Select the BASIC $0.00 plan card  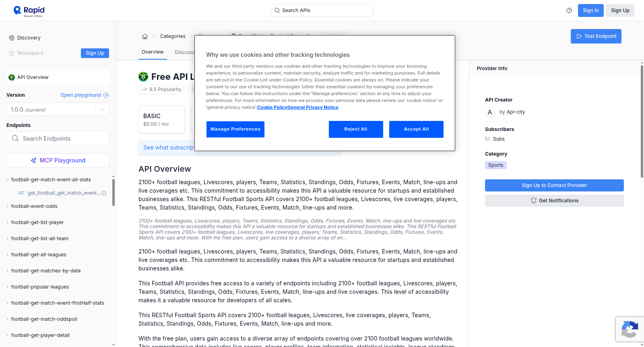click(161, 120)
